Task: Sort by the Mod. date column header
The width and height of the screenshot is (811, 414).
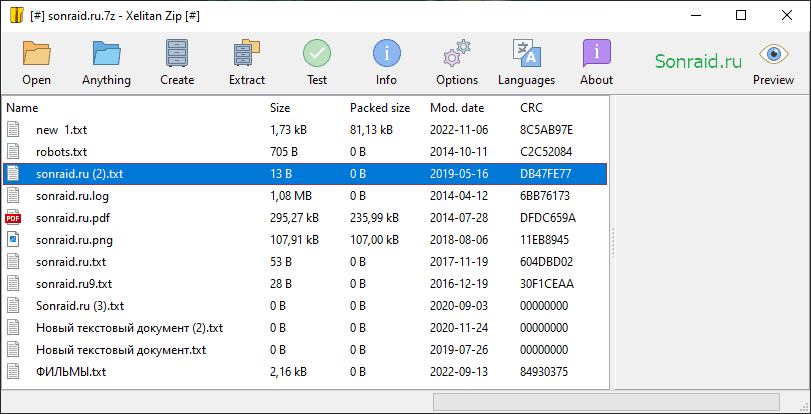Action: [457, 108]
